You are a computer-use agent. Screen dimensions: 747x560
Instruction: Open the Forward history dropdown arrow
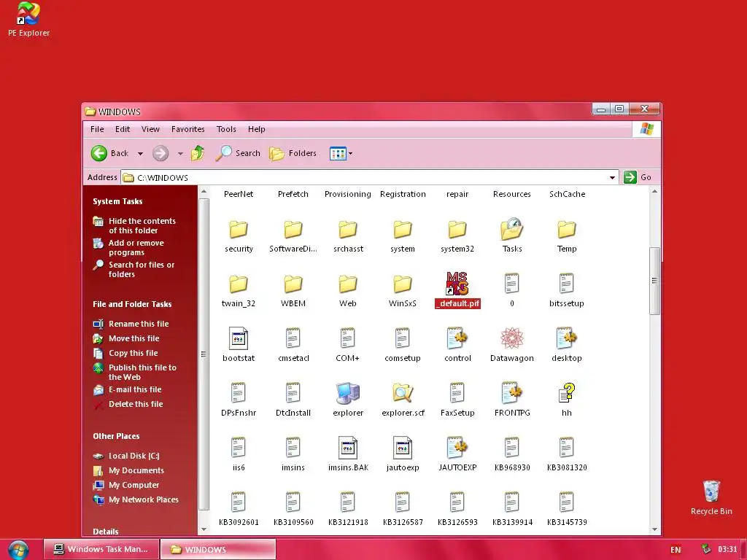coord(180,153)
